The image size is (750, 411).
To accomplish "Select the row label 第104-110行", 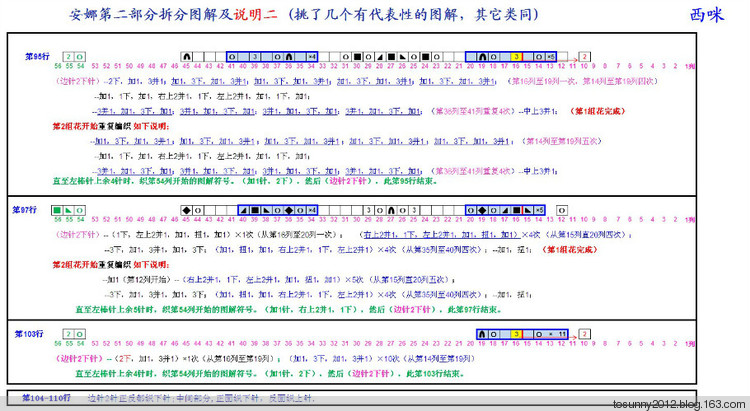I will [46, 398].
